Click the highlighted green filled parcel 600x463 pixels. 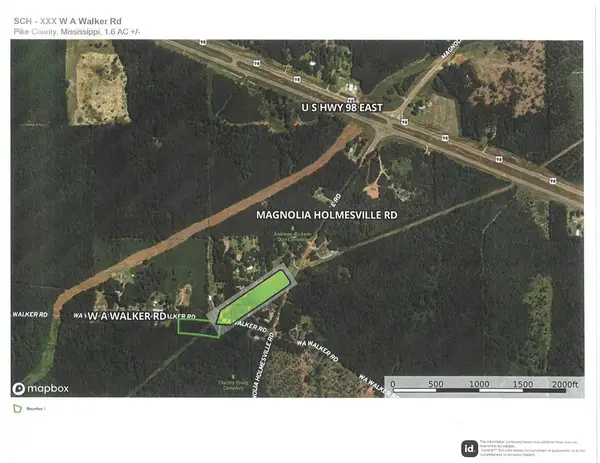point(256,293)
